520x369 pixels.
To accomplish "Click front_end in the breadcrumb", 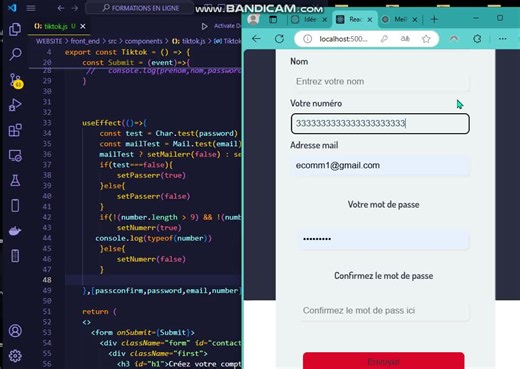I will (85, 41).
